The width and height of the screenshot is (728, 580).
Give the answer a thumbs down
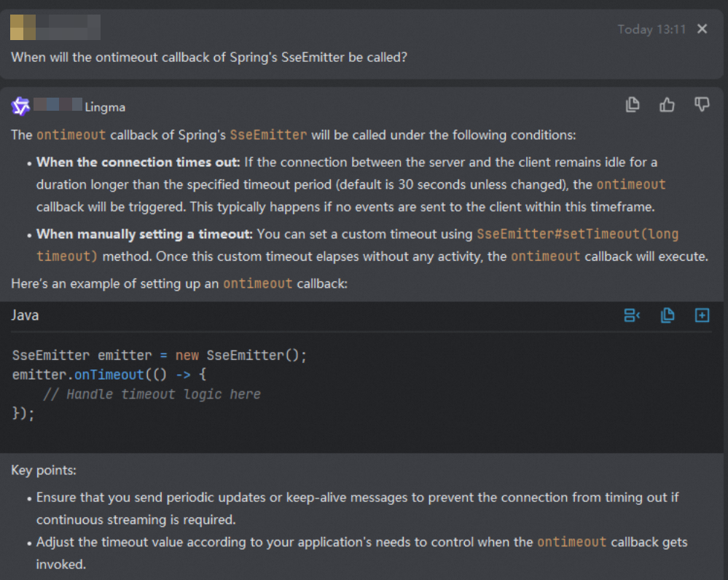point(702,105)
